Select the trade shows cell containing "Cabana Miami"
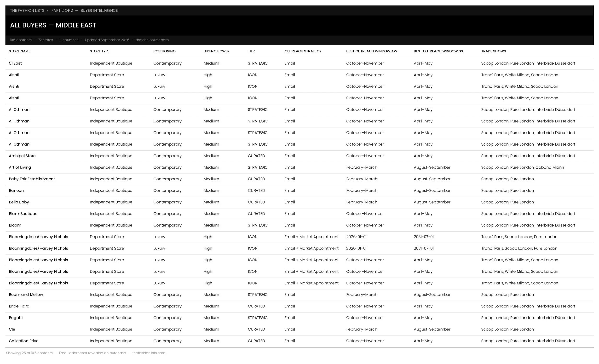The height and width of the screenshot is (364, 599). click(x=522, y=167)
